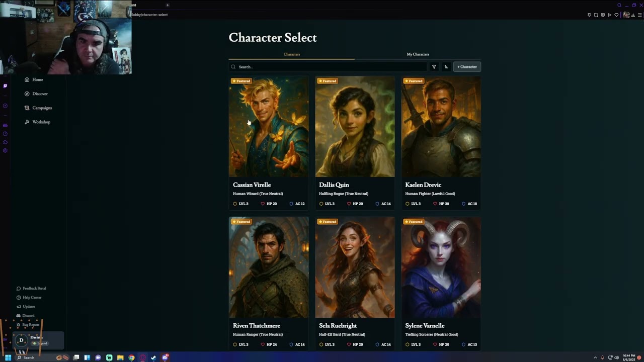Open the browser sidebar Twitch icon
Image resolution: width=644 pixels, height=362 pixels.
[x=5, y=86]
